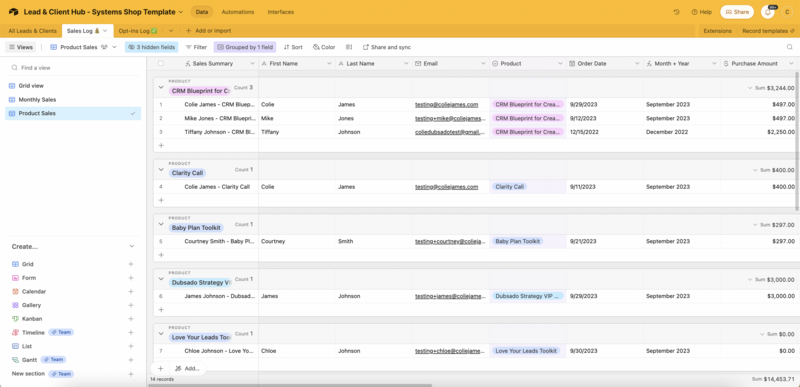Click the Add... button at bottom
The height and width of the screenshot is (387, 800).
tap(187, 368)
